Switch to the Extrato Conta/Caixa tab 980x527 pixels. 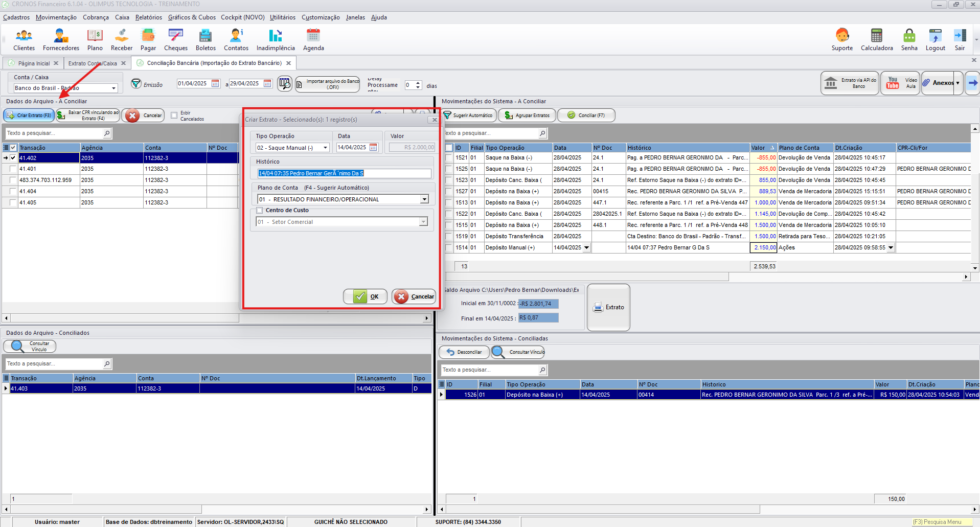pos(93,63)
